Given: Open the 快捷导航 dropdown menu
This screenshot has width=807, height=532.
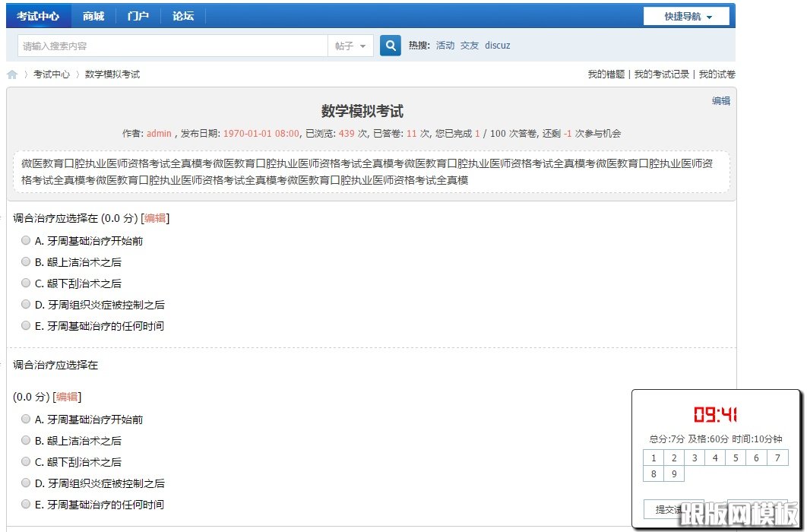Looking at the screenshot, I should 685,15.
